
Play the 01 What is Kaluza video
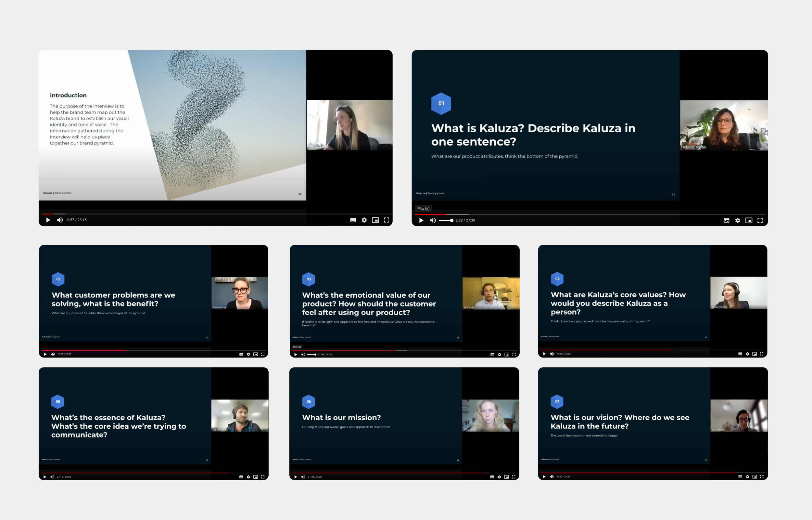(421, 220)
